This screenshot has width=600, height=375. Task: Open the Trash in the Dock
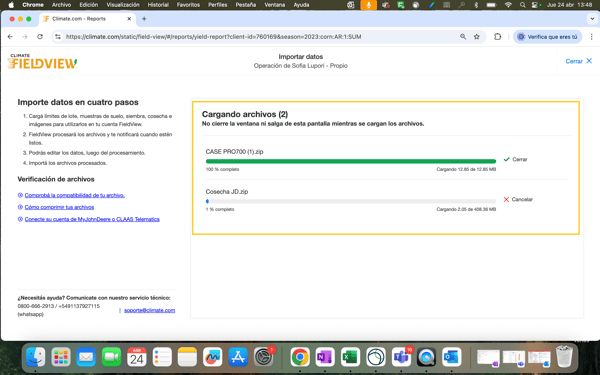click(x=564, y=356)
